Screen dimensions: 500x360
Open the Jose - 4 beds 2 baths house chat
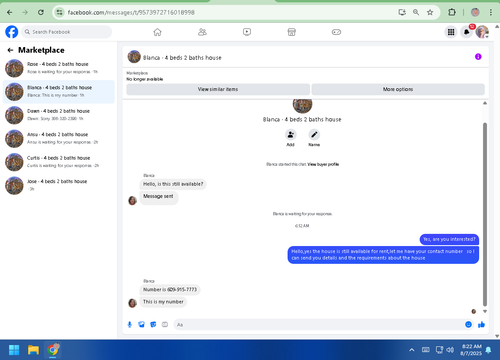click(59, 185)
